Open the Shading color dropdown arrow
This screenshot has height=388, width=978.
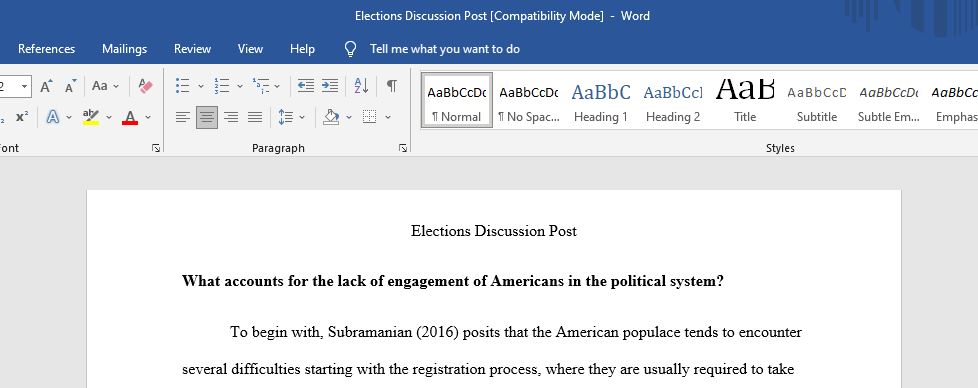click(349, 117)
